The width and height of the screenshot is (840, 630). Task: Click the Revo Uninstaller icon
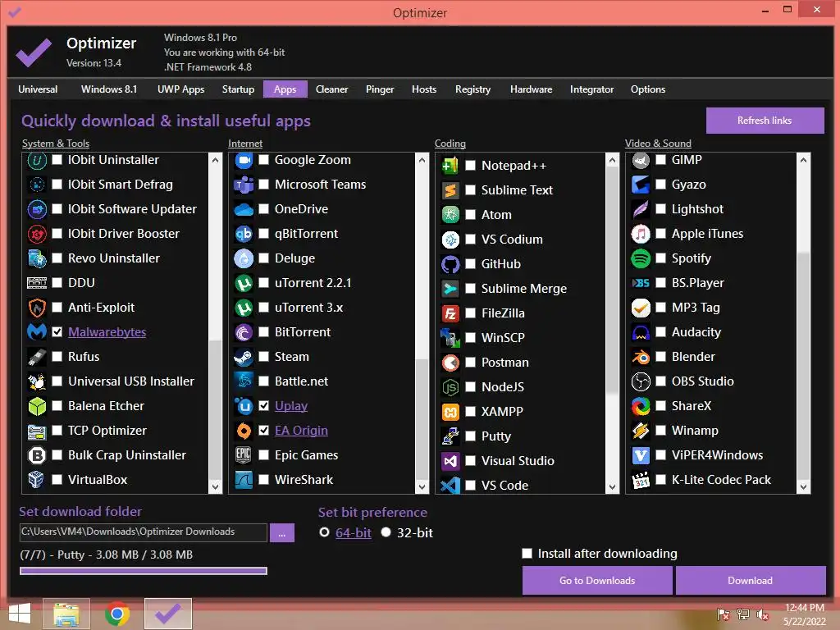pos(37,258)
